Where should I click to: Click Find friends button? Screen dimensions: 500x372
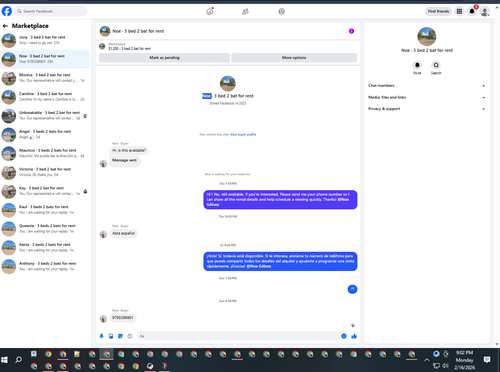pyautogui.click(x=438, y=11)
